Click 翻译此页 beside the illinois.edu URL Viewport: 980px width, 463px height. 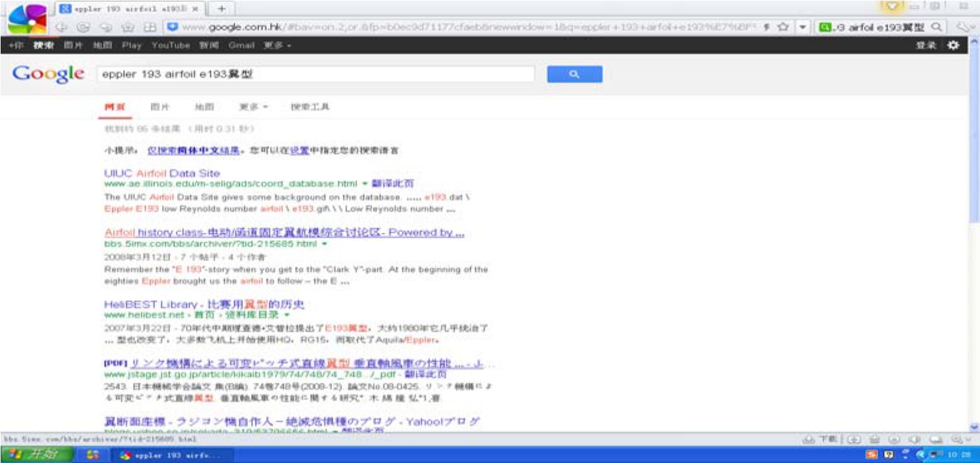tap(392, 184)
